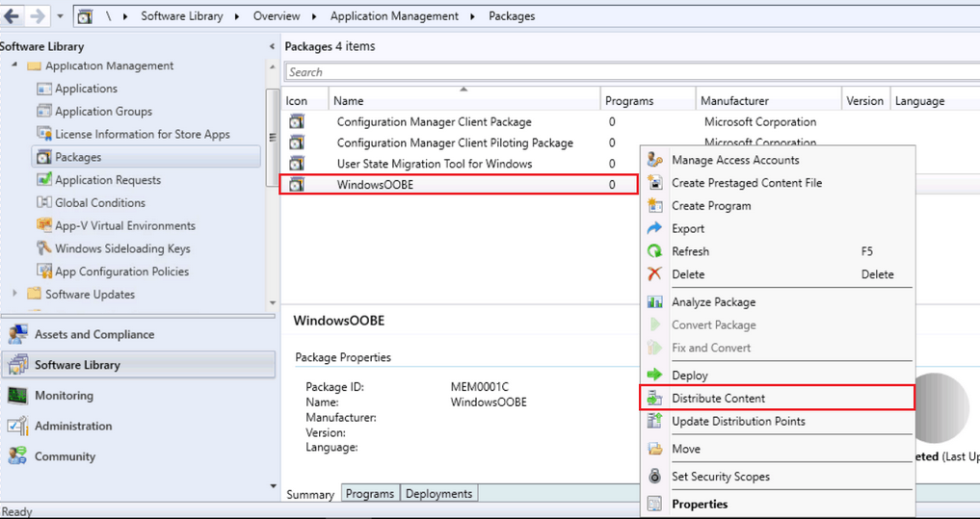The width and height of the screenshot is (980, 519).
Task: Click the Refresh menu icon
Action: click(x=654, y=251)
